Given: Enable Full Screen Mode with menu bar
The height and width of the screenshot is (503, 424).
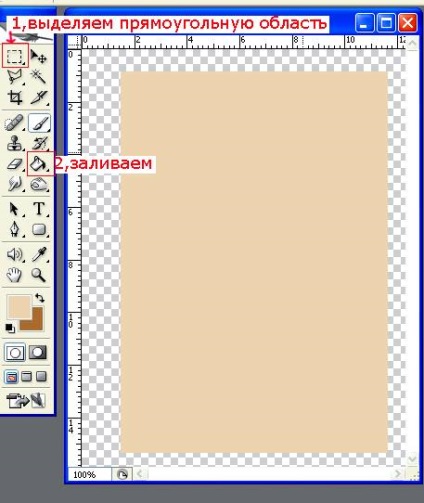Looking at the screenshot, I should tap(26, 377).
